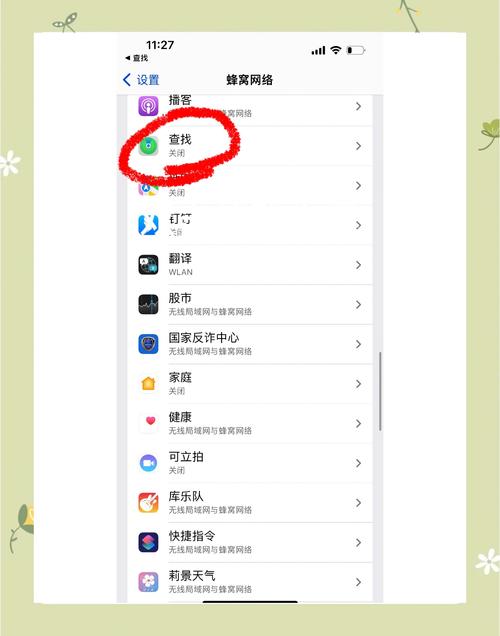Tap the orange Home app icon
This screenshot has width=500, height=636.
pyautogui.click(x=148, y=384)
